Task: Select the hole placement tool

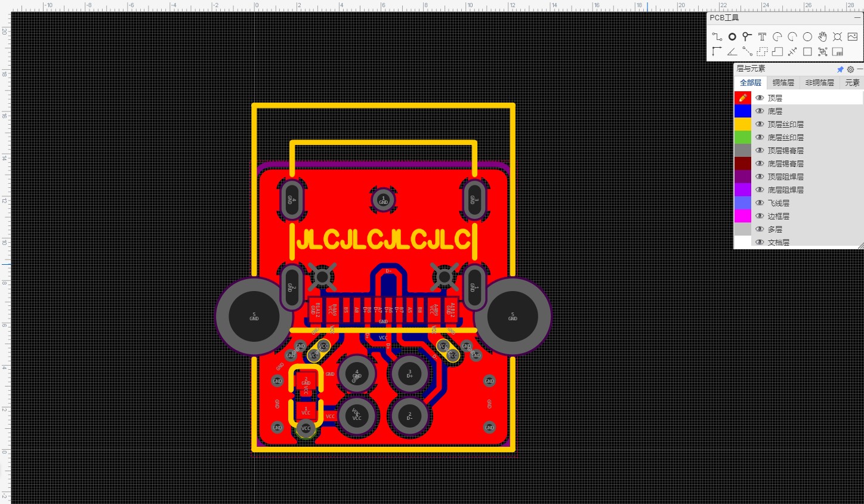Action: pos(837,36)
